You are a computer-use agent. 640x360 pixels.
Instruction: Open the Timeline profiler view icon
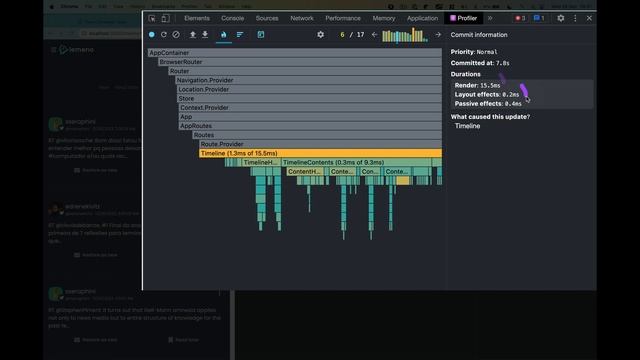pyautogui.click(x=261, y=35)
